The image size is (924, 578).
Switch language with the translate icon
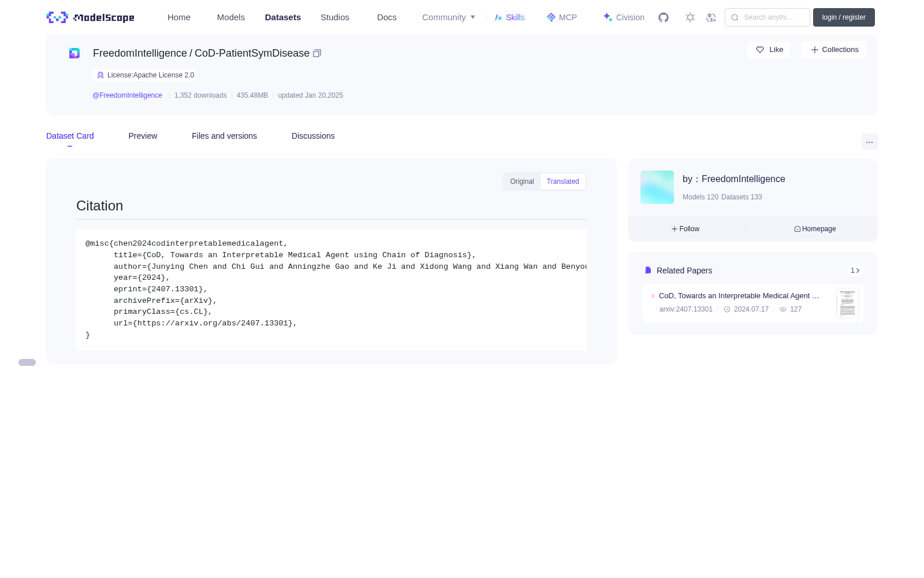(711, 17)
